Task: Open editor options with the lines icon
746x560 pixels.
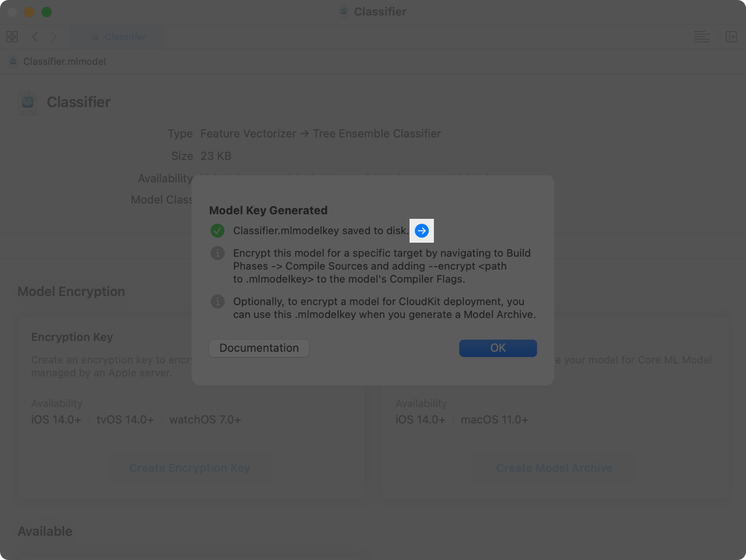Action: [701, 37]
